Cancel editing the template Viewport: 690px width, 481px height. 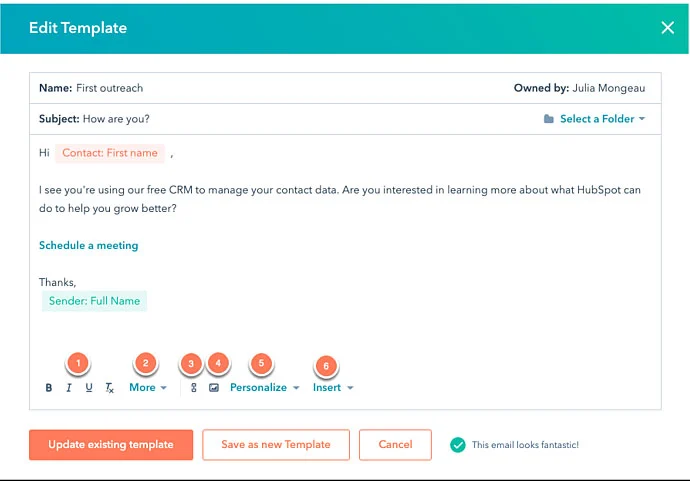(x=395, y=445)
